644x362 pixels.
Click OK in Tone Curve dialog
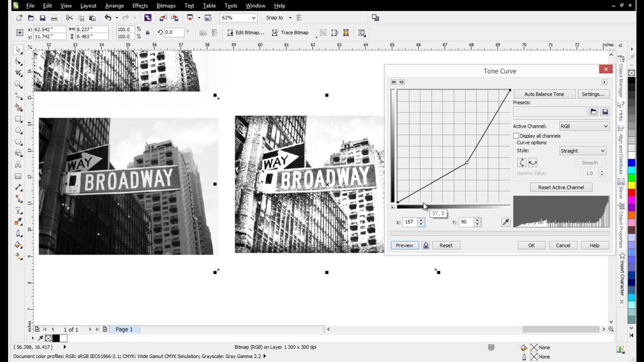(531, 245)
